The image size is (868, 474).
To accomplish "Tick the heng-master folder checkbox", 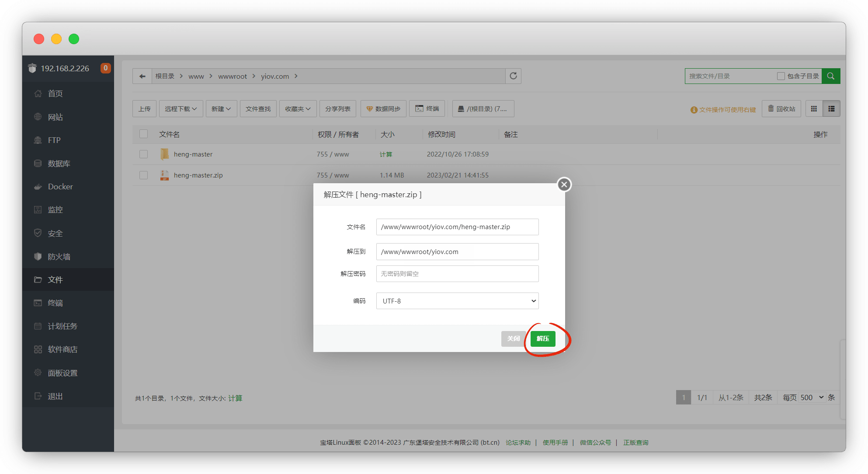I will coord(143,154).
